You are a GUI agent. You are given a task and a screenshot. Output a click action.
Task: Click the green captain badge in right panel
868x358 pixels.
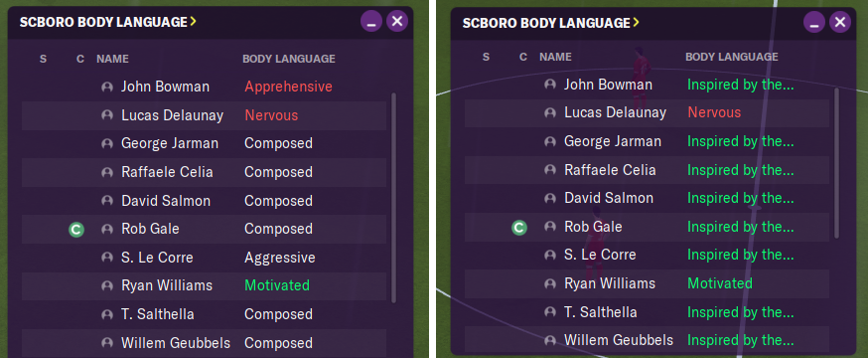coord(518,227)
